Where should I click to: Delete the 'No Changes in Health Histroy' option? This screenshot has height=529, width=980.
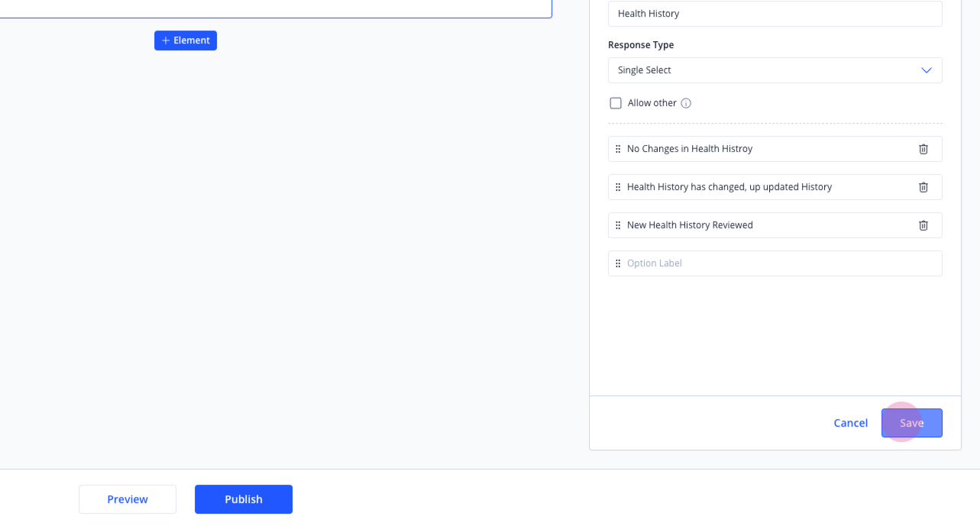(x=923, y=149)
